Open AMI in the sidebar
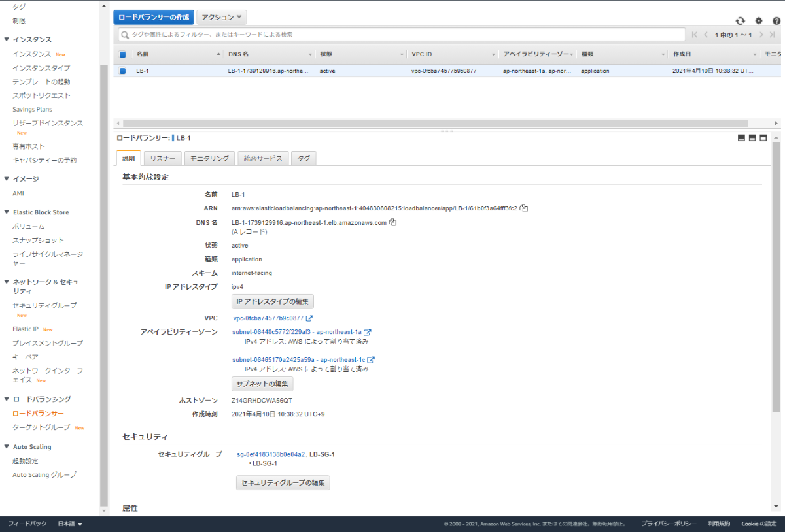 click(18, 193)
